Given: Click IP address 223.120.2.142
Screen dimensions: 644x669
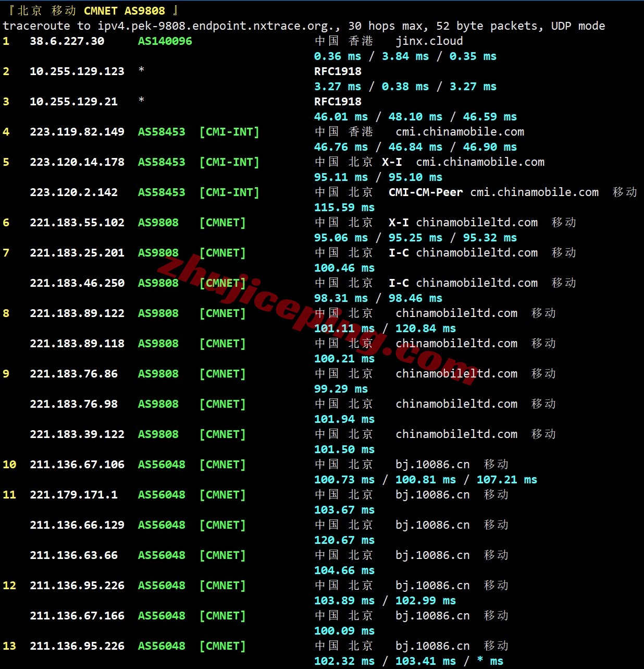Looking at the screenshot, I should 73,192.
